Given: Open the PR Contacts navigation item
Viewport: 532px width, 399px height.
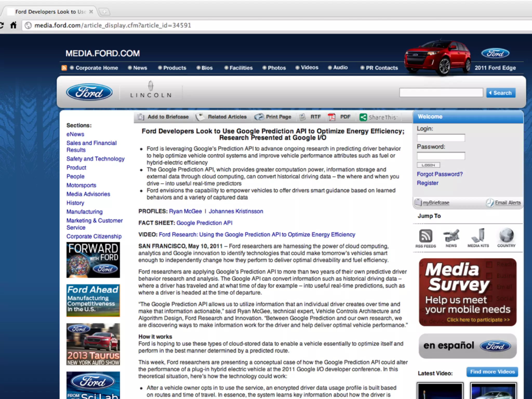Looking at the screenshot, I should coord(382,68).
